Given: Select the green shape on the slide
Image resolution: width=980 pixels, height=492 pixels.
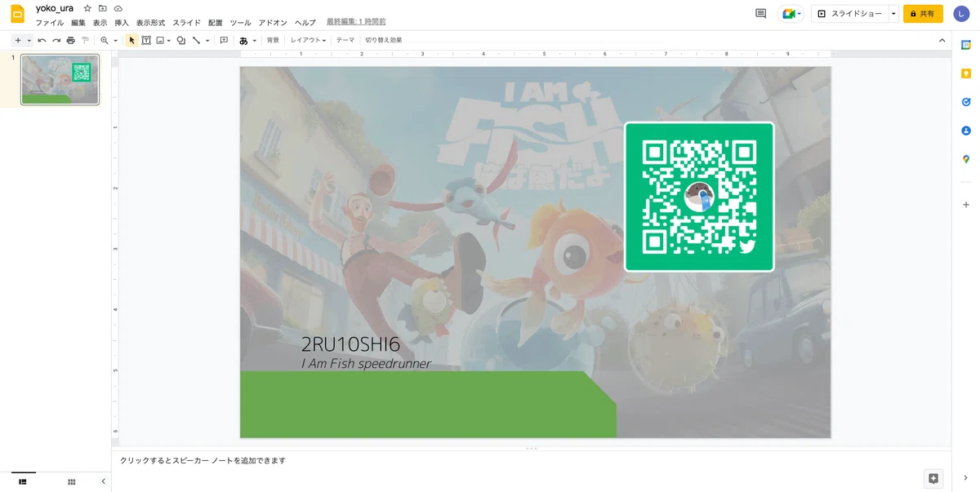Looking at the screenshot, I should (x=428, y=405).
